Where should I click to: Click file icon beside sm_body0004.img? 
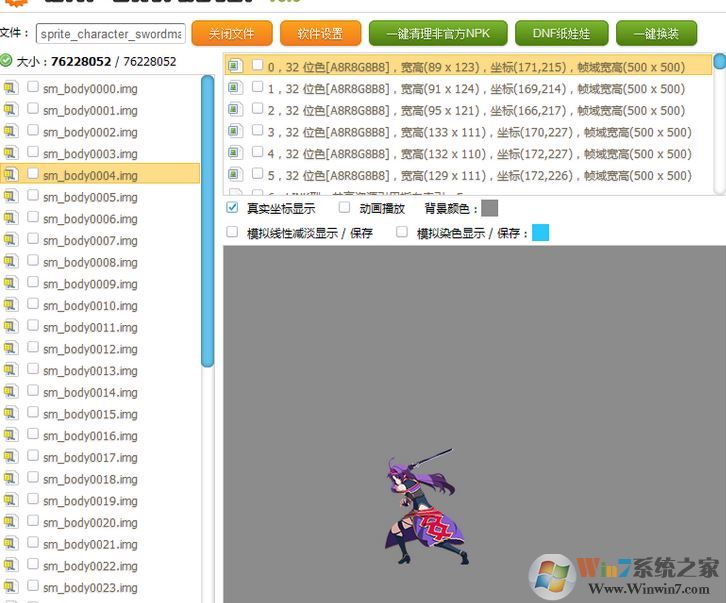click(11, 175)
